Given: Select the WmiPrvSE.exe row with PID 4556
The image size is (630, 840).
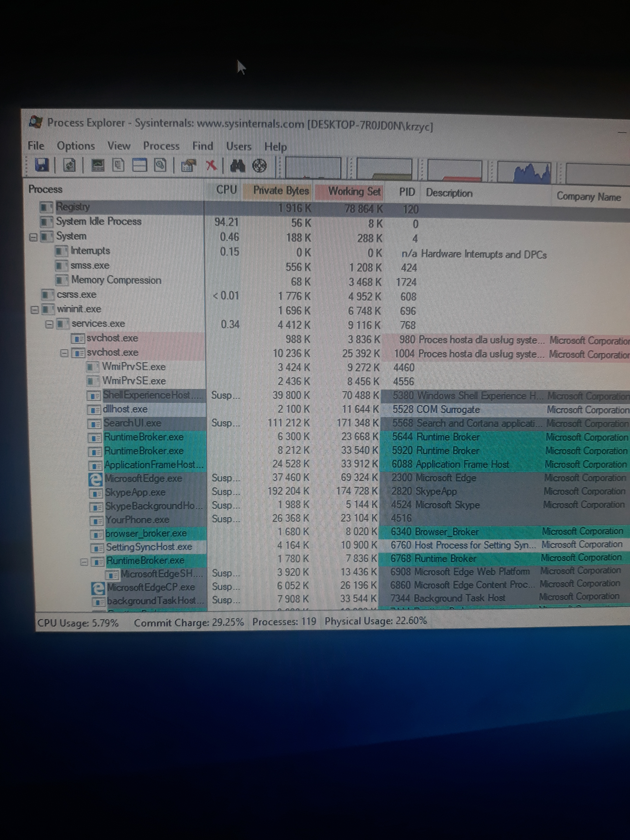Looking at the screenshot, I should coord(357,381).
